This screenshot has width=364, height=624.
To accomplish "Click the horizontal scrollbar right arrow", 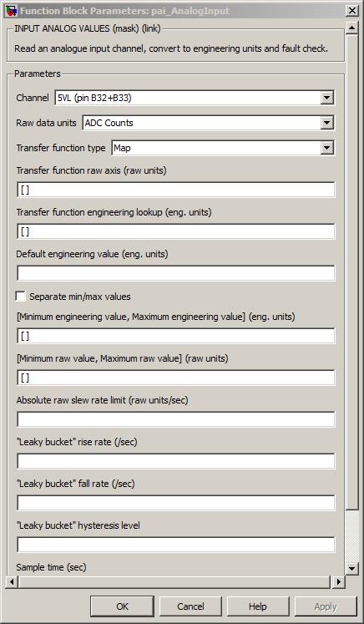I will click(x=338, y=582).
